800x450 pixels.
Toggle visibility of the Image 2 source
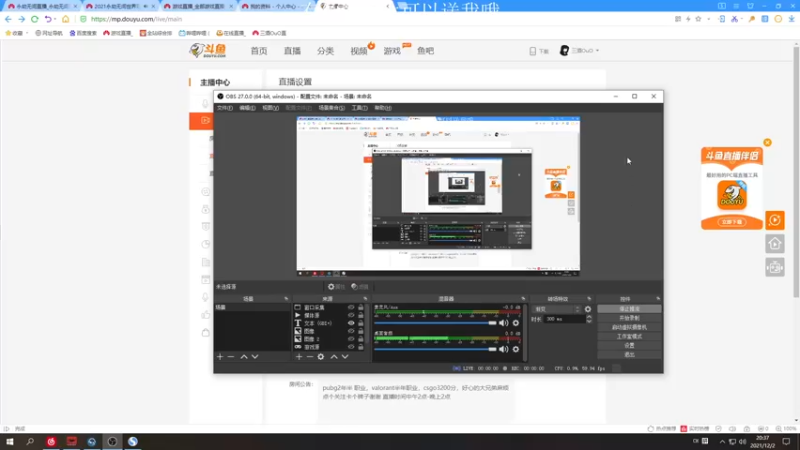[351, 339]
